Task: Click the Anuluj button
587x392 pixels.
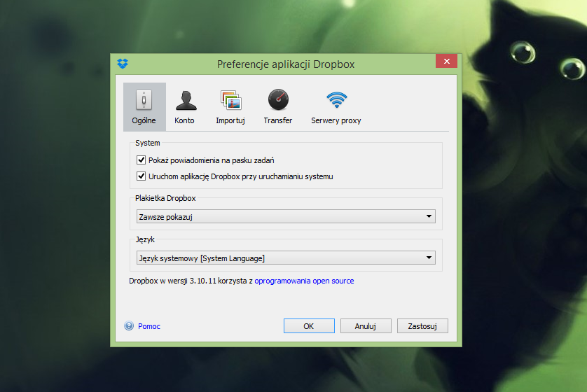Action: pyautogui.click(x=366, y=325)
